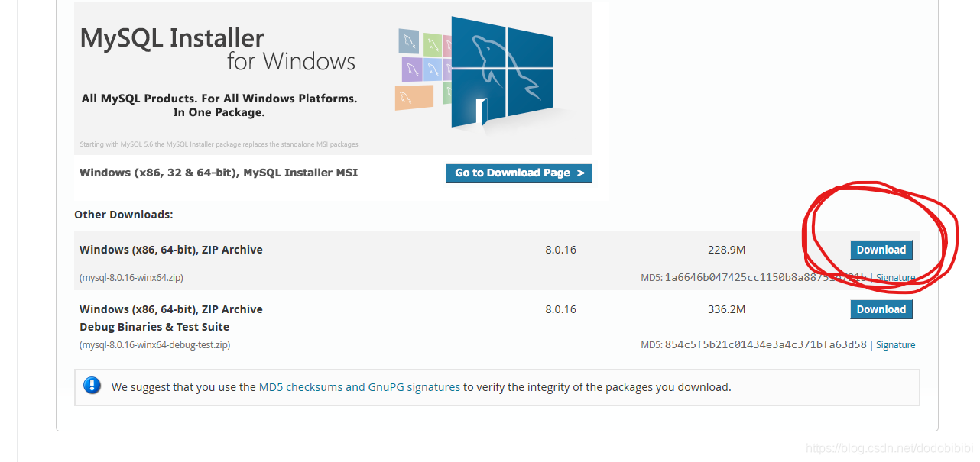
Task: Select the mysql-8.0.16-winx64.zip filename text
Action: (131, 278)
